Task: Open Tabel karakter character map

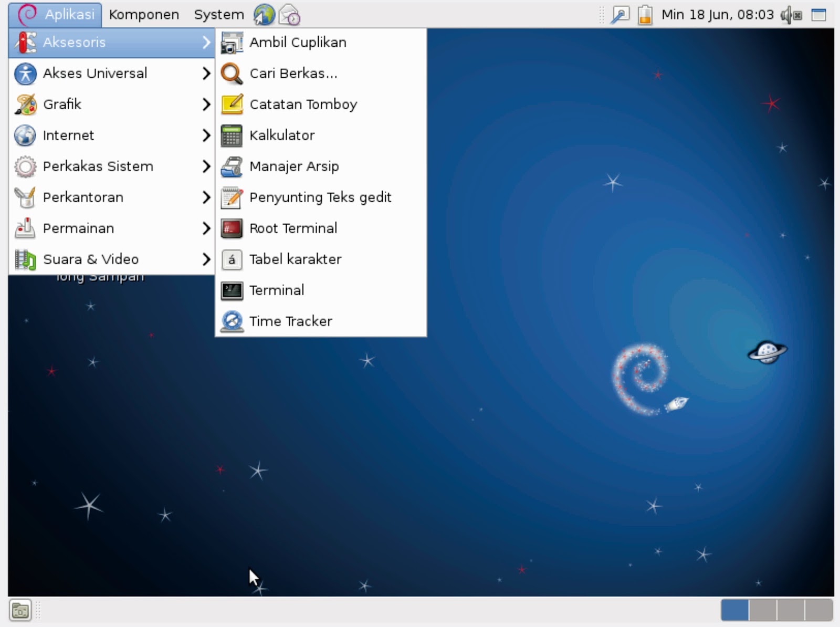Action: point(295,259)
